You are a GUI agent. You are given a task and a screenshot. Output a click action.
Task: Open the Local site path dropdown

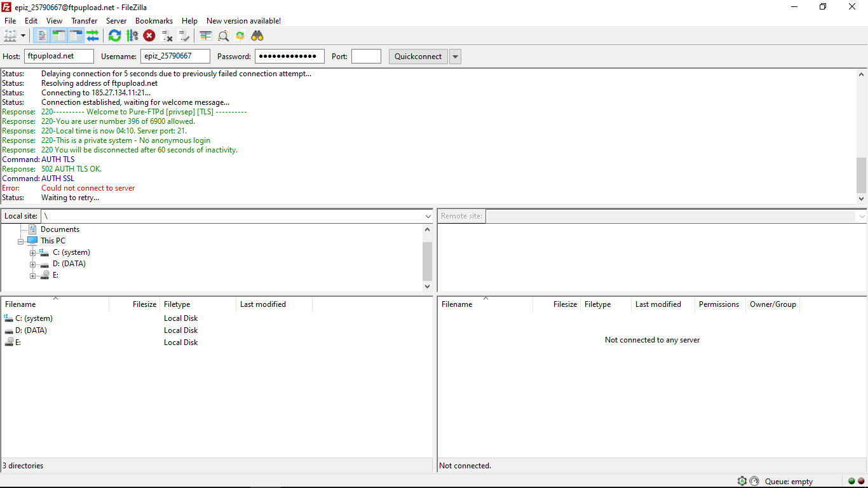(428, 216)
